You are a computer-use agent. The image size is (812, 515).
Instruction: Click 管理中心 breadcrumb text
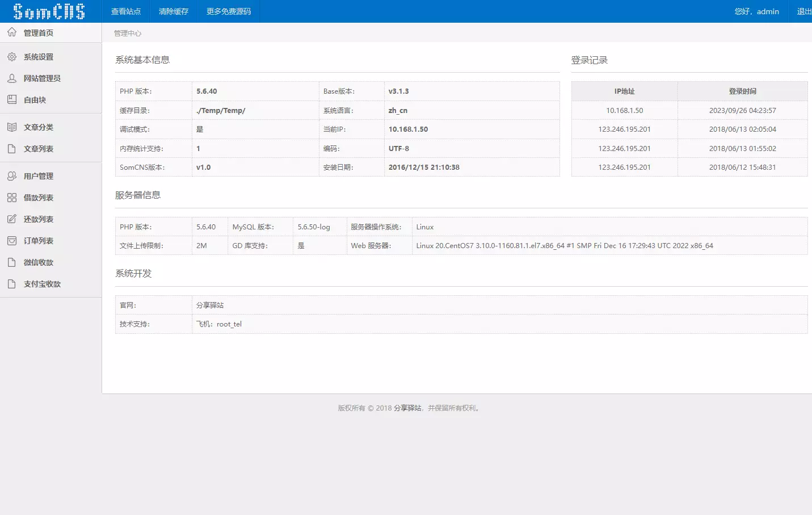pyautogui.click(x=128, y=34)
